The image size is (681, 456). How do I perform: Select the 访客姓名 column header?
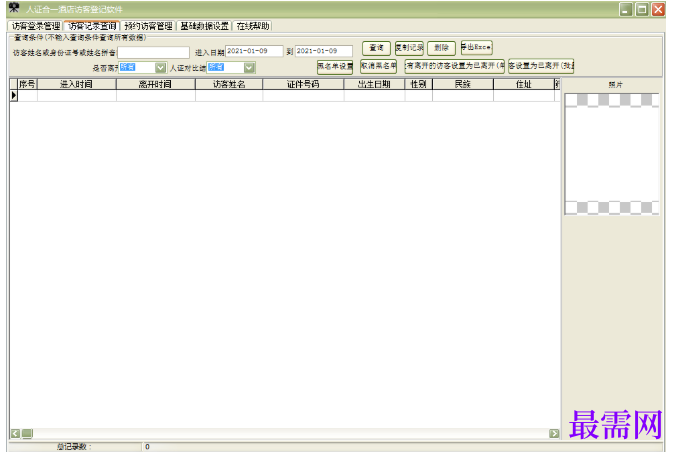coord(229,84)
